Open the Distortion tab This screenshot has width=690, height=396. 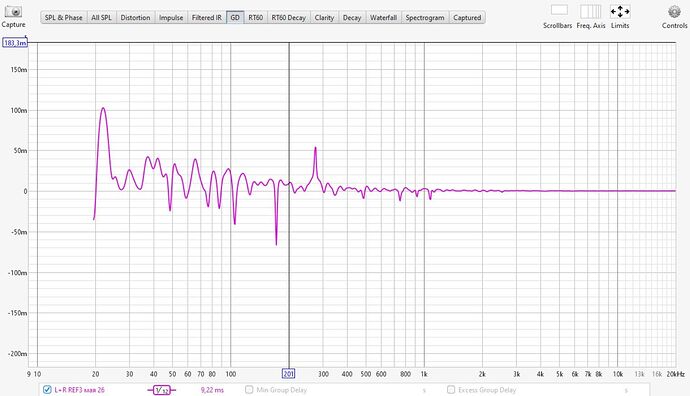(x=135, y=18)
